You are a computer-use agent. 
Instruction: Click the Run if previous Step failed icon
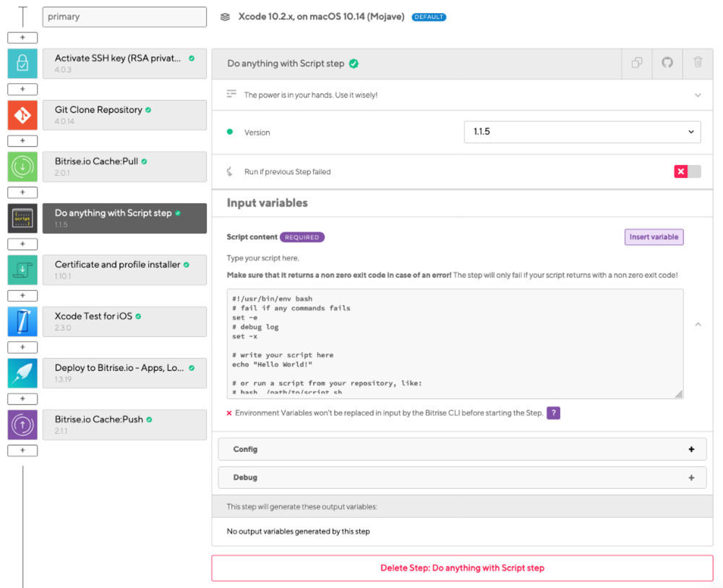pyautogui.click(x=230, y=171)
